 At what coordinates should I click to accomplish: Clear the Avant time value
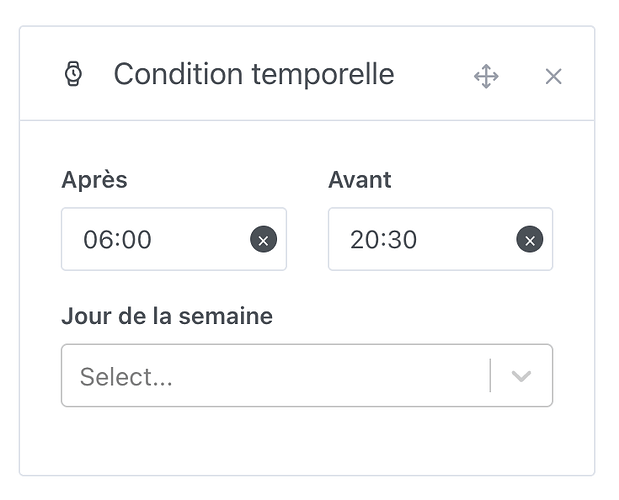[x=530, y=240]
